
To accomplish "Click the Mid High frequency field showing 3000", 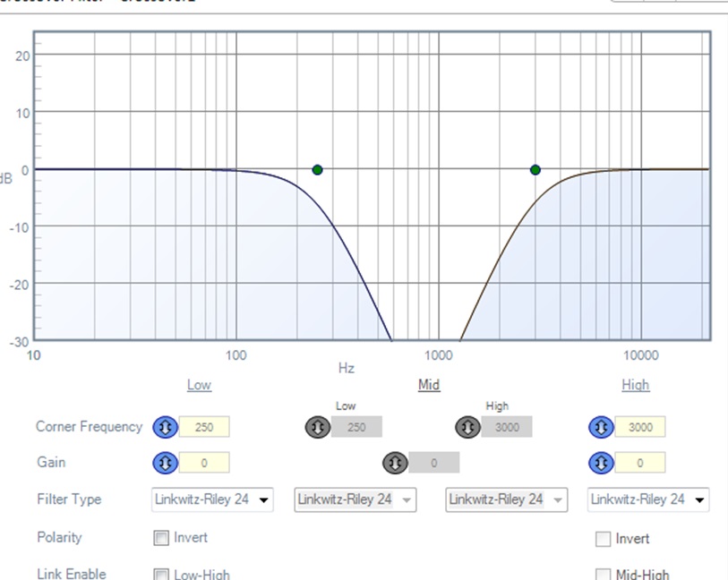I will [507, 427].
